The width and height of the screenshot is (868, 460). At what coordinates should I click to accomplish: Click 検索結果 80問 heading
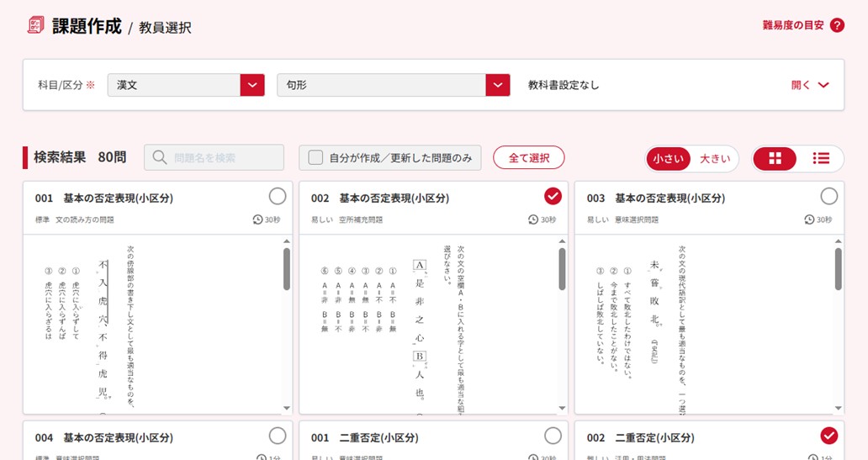pyautogui.click(x=80, y=157)
